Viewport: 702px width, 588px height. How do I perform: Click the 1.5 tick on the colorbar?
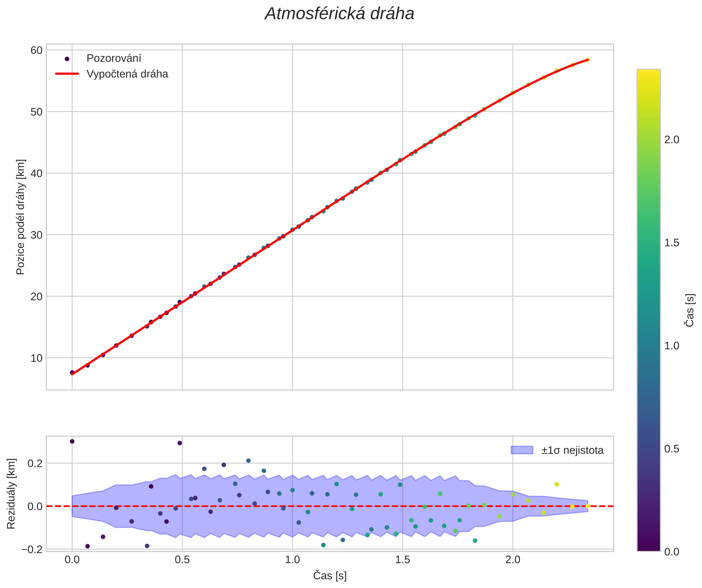coord(671,243)
